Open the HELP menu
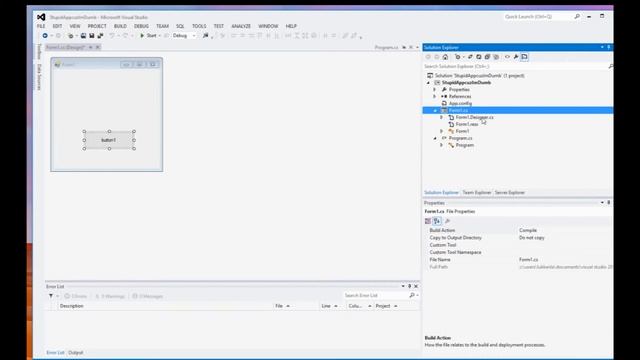 pos(291,26)
